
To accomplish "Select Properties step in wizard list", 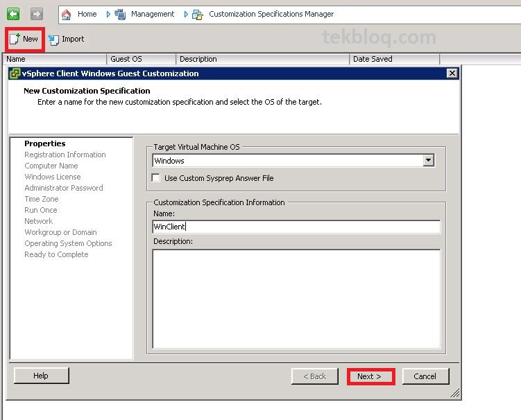I will pyautogui.click(x=45, y=143).
